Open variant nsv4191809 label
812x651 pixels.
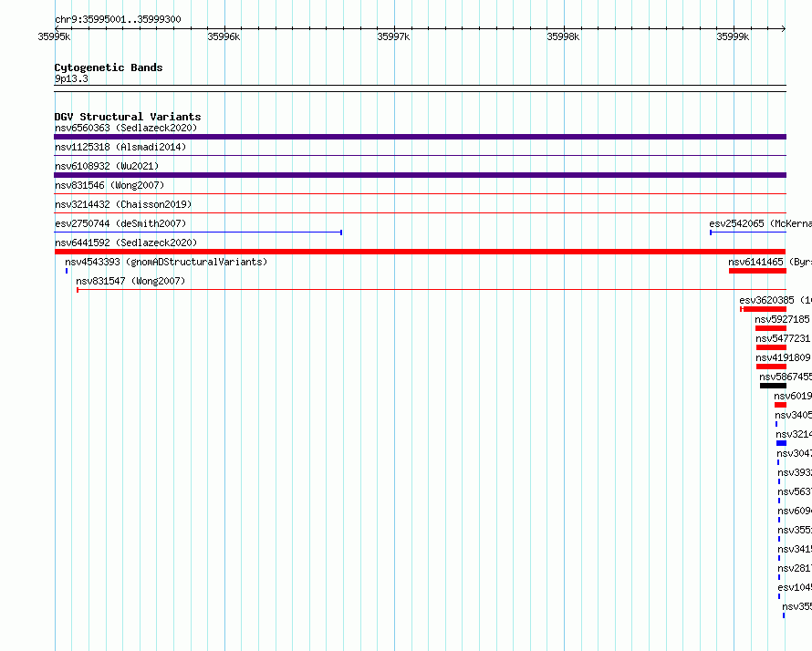tap(784, 357)
